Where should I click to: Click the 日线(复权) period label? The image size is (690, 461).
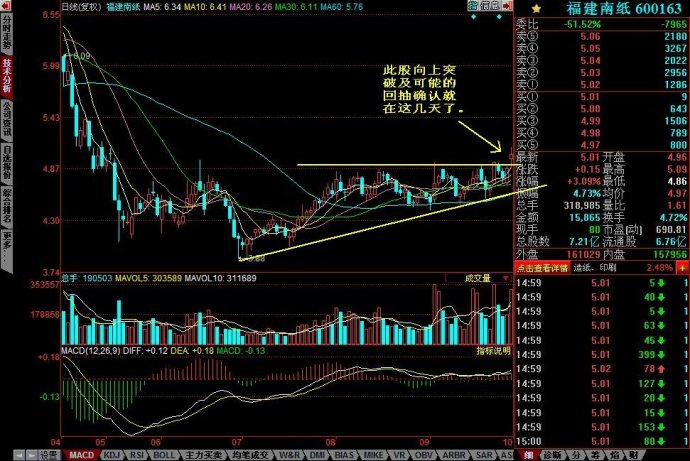pyautogui.click(x=81, y=7)
